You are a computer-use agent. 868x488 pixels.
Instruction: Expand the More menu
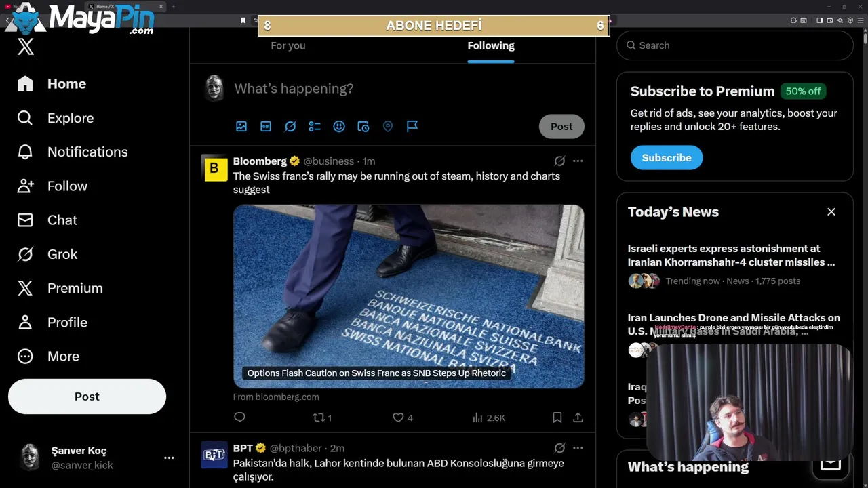pos(48,356)
